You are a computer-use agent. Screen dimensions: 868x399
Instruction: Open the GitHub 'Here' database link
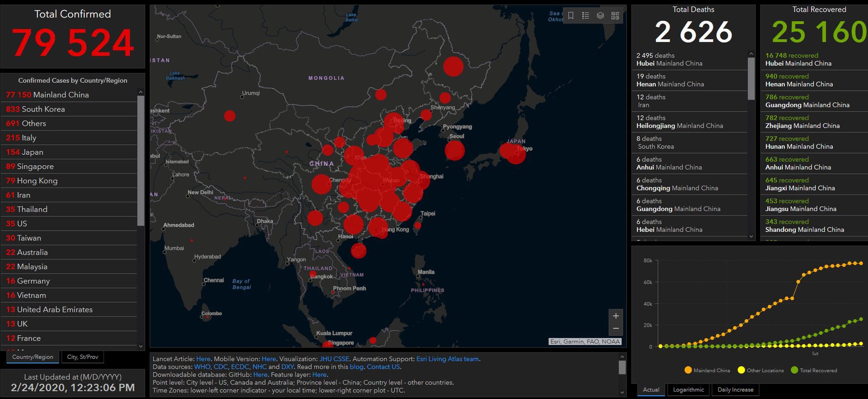260,375
